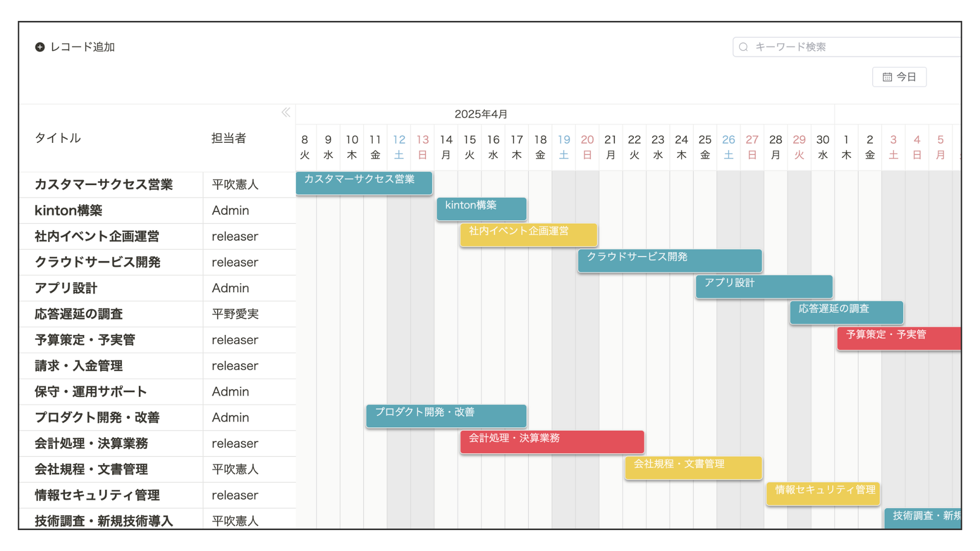The height and width of the screenshot is (551, 980).
Task: Open the クラウドサービス開発 task bar
Action: click(670, 261)
